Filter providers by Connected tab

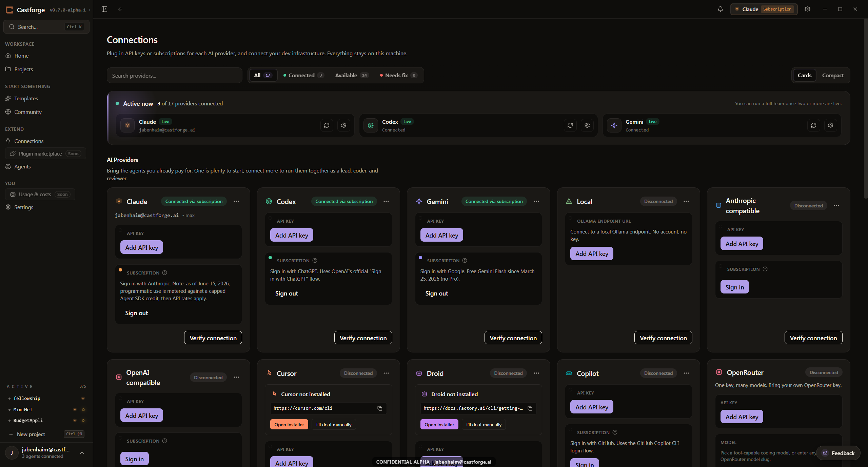pos(303,75)
